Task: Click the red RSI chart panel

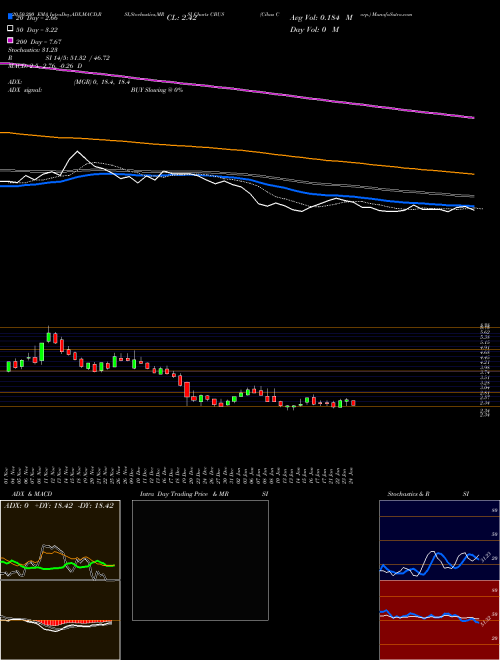Action: pyautogui.click(x=439, y=620)
